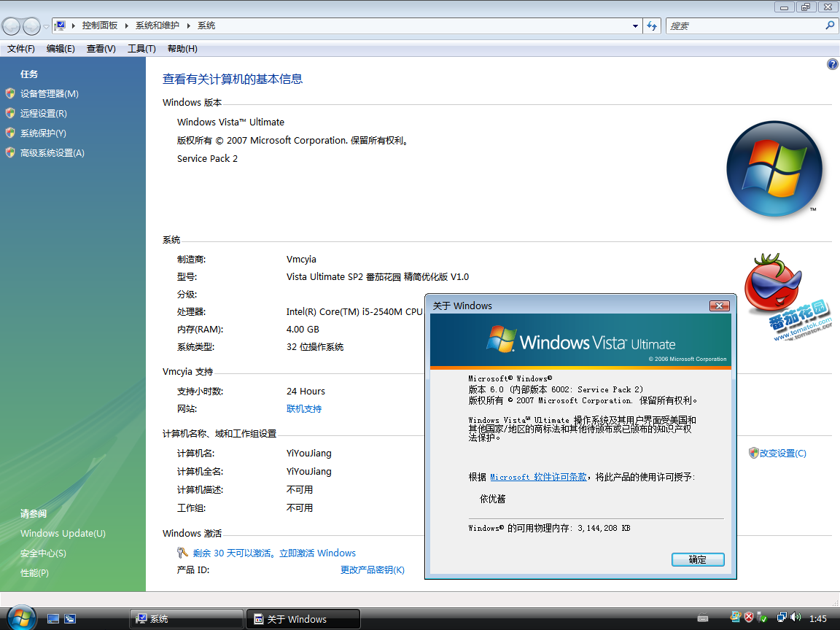The height and width of the screenshot is (630, 840).
Task: Click the network connection tray icon
Action: point(782,618)
